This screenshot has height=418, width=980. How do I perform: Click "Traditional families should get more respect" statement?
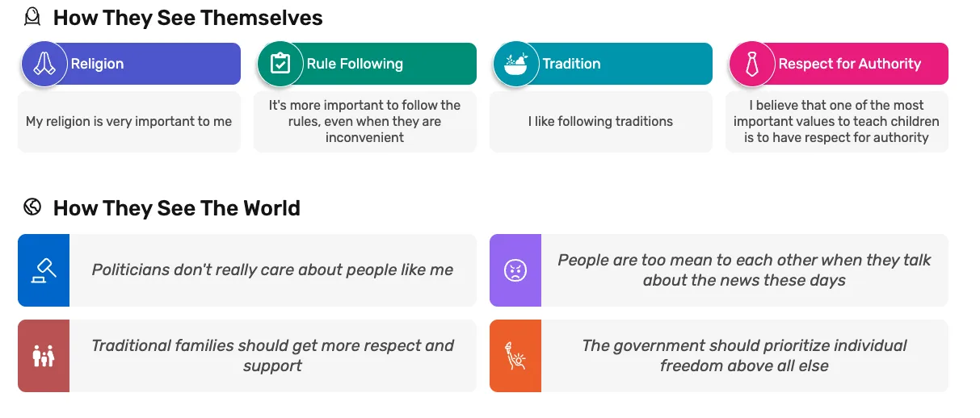(272, 356)
